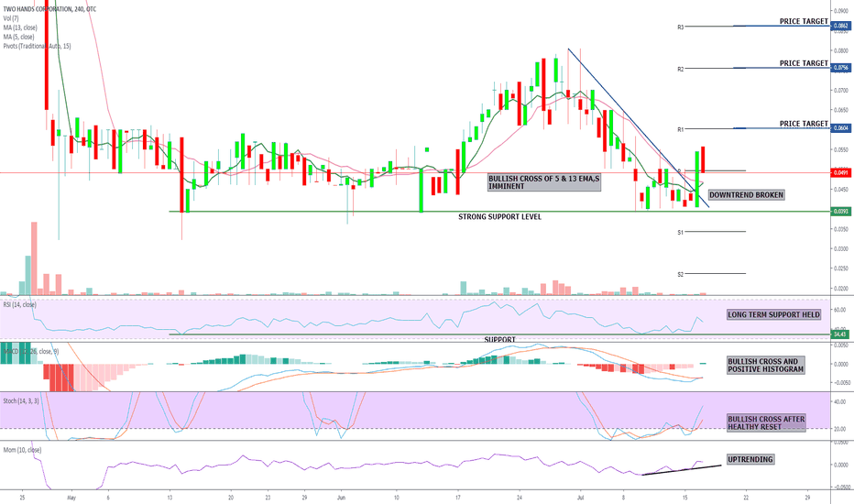Click the 0.0700 price axis value
Screen dimensions: 854x504
[x=841, y=91]
